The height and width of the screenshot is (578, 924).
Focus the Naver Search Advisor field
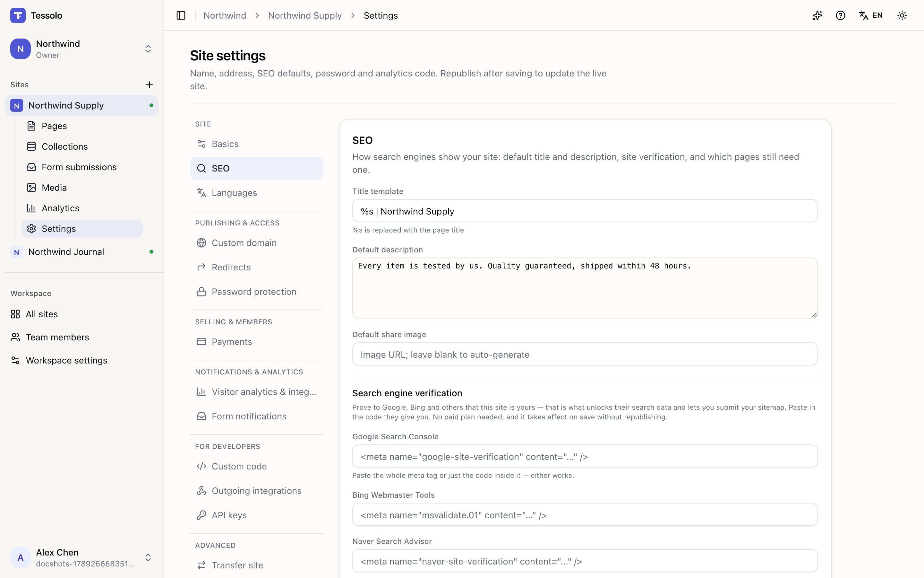pos(585,561)
